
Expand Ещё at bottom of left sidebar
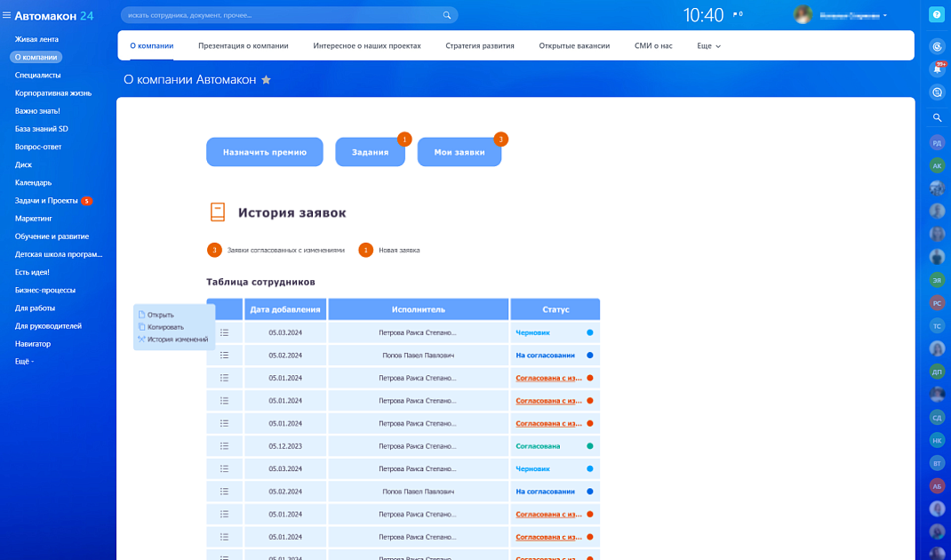[24, 362]
